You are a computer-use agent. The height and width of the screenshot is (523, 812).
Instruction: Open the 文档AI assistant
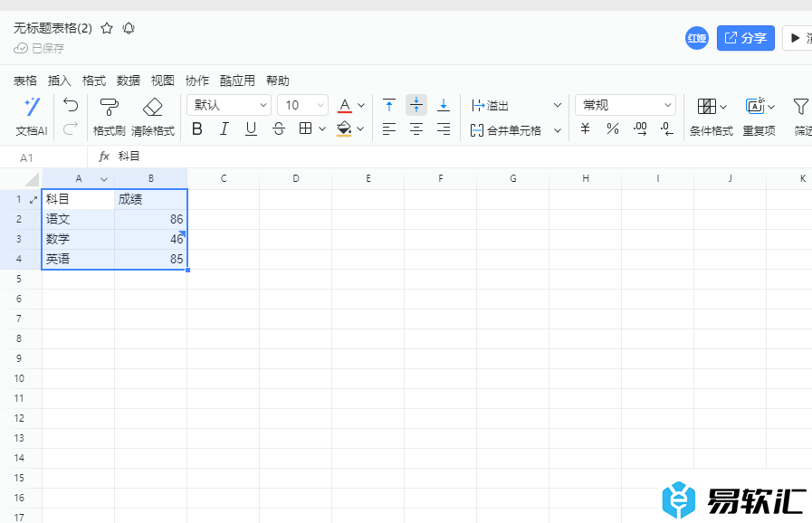tap(32, 117)
